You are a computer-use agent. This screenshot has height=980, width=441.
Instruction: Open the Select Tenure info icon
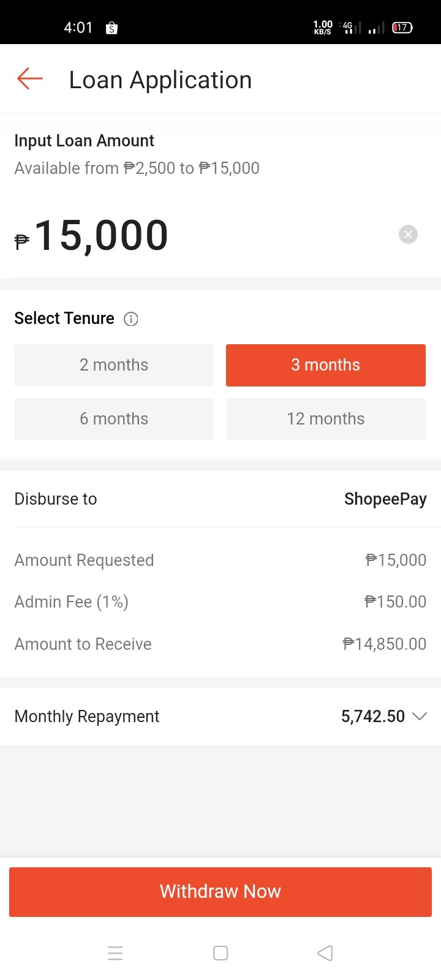[x=131, y=319]
